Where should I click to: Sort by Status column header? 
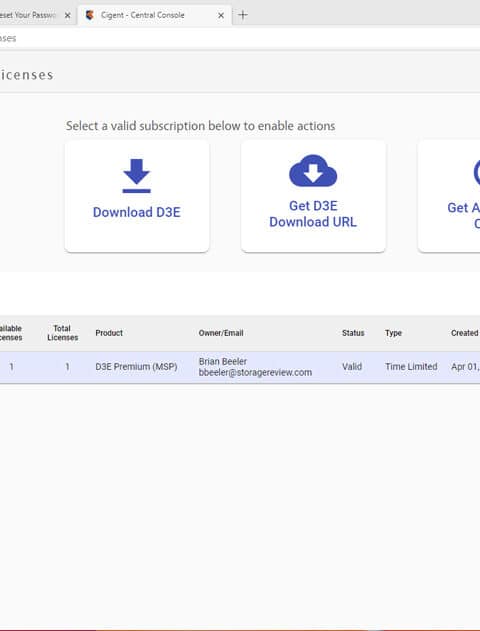tap(353, 333)
